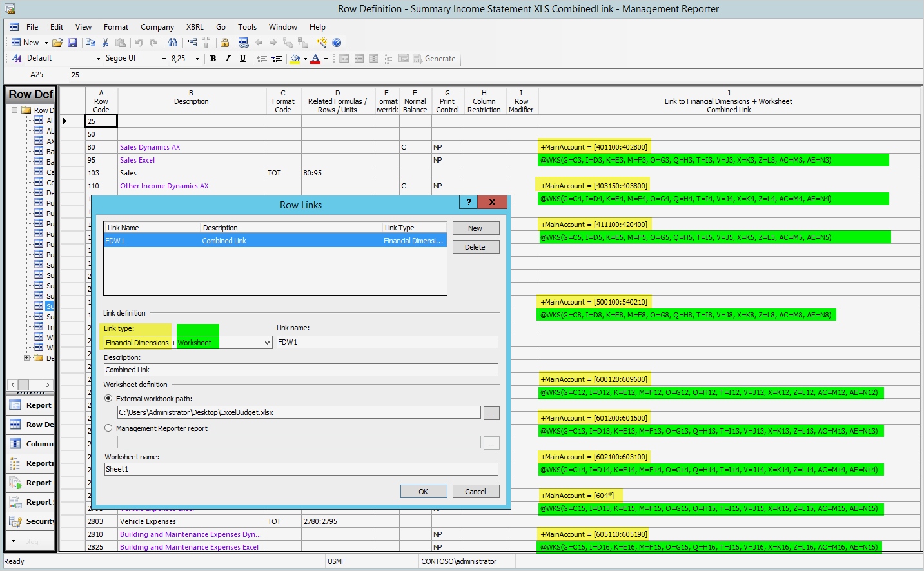This screenshot has height=571, width=924.
Task: Open the Link type dropdown
Action: point(267,343)
